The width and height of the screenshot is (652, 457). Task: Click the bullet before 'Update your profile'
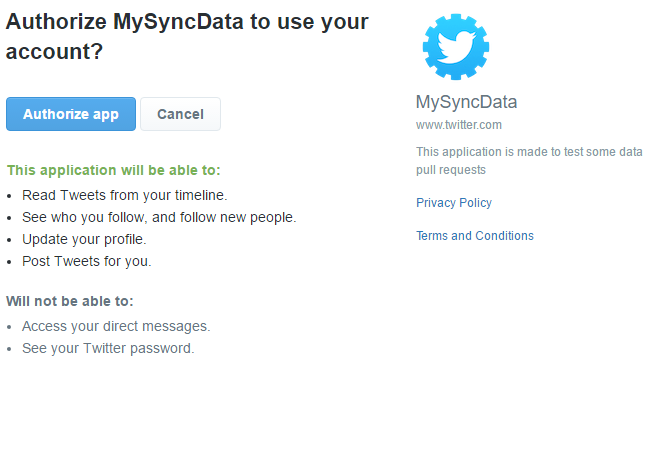tap(9, 240)
